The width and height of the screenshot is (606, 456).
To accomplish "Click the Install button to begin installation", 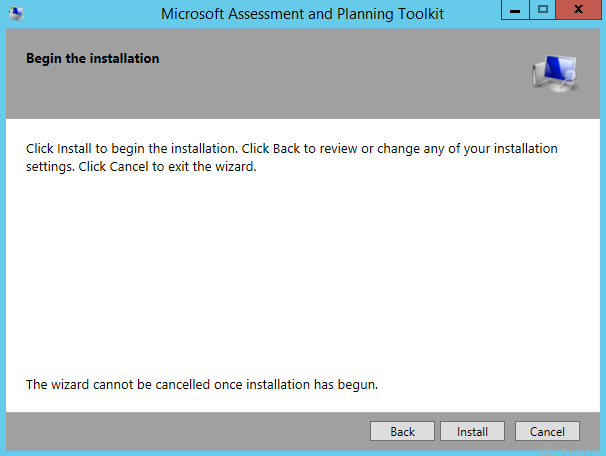I will 472,432.
